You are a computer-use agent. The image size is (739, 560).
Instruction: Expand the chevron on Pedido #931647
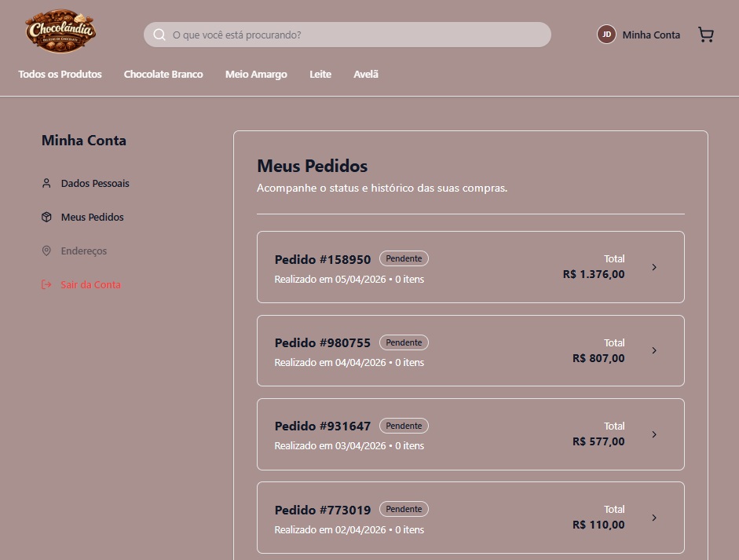(x=654, y=434)
